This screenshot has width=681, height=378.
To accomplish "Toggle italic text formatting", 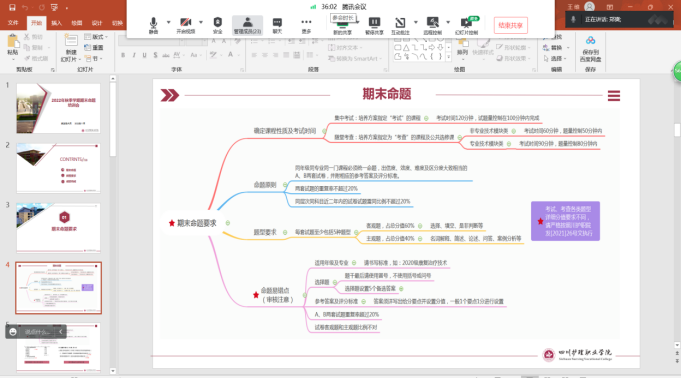I will [134, 55].
